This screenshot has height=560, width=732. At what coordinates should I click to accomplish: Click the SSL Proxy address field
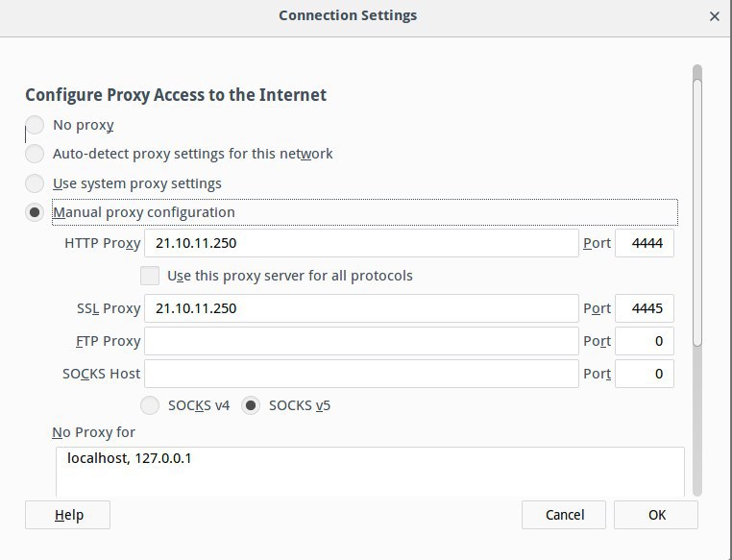[x=361, y=308]
